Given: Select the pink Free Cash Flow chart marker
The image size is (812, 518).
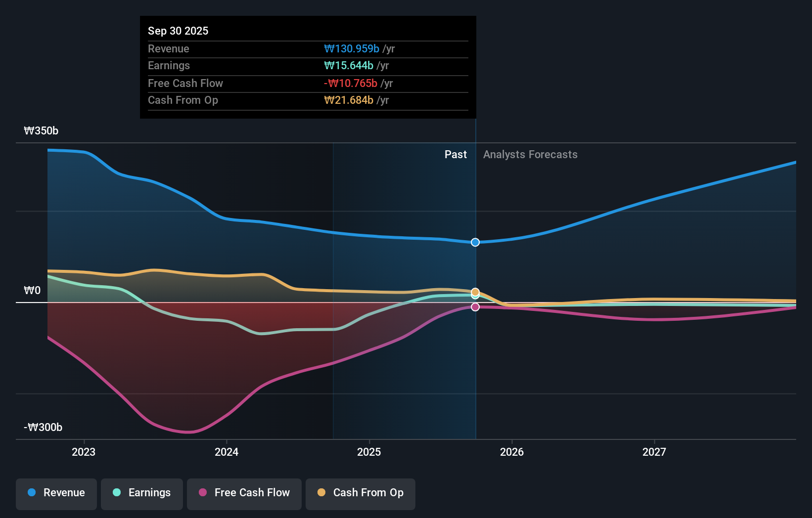Looking at the screenshot, I should click(x=475, y=307).
